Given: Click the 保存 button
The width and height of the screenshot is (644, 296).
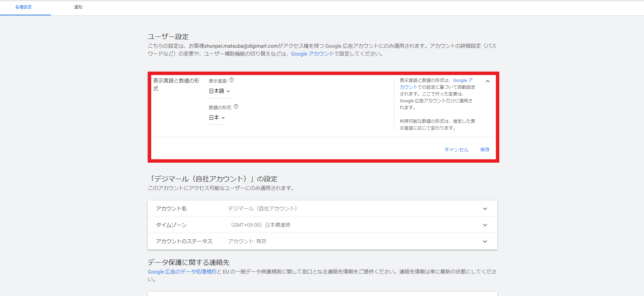Looking at the screenshot, I should tap(485, 150).
